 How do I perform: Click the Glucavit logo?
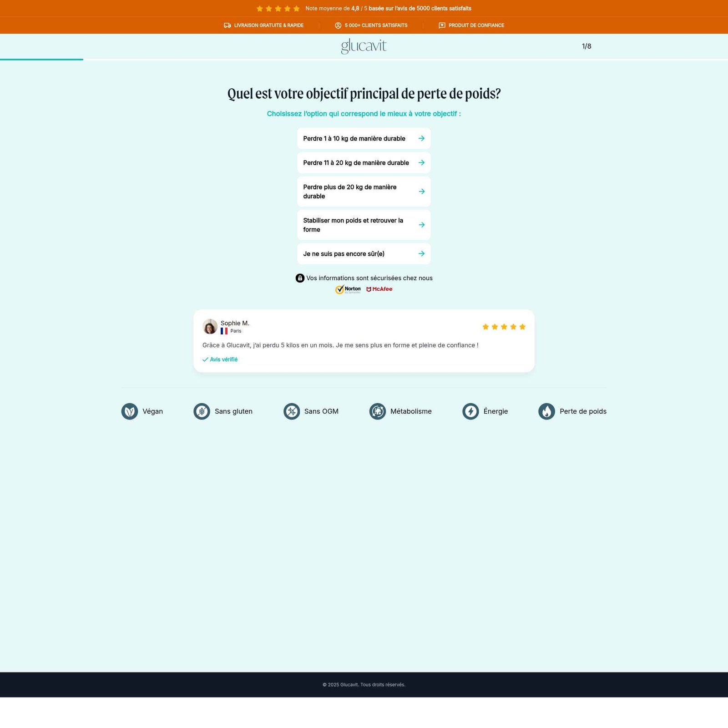[364, 46]
